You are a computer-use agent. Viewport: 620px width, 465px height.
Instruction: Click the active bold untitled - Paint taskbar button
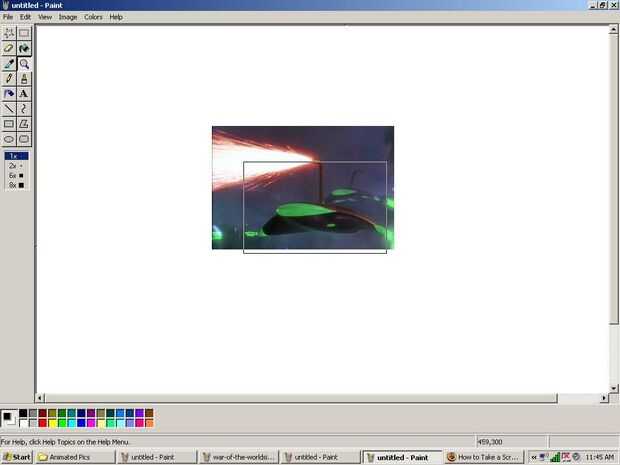(x=403, y=457)
